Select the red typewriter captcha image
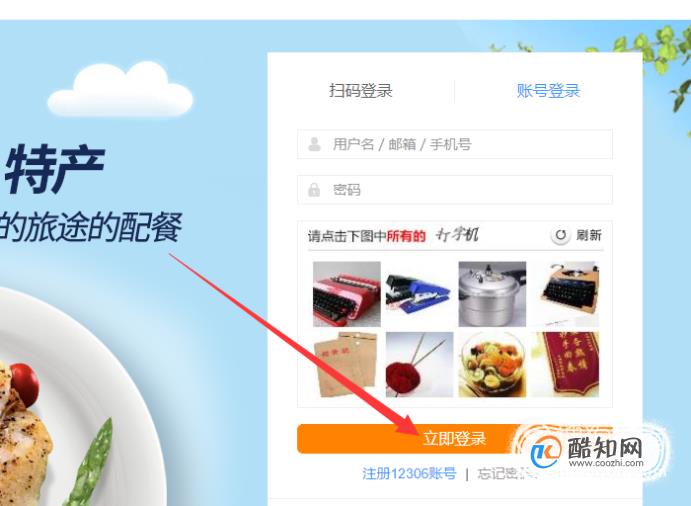Screen dimensions: 691x506 pos(347,294)
